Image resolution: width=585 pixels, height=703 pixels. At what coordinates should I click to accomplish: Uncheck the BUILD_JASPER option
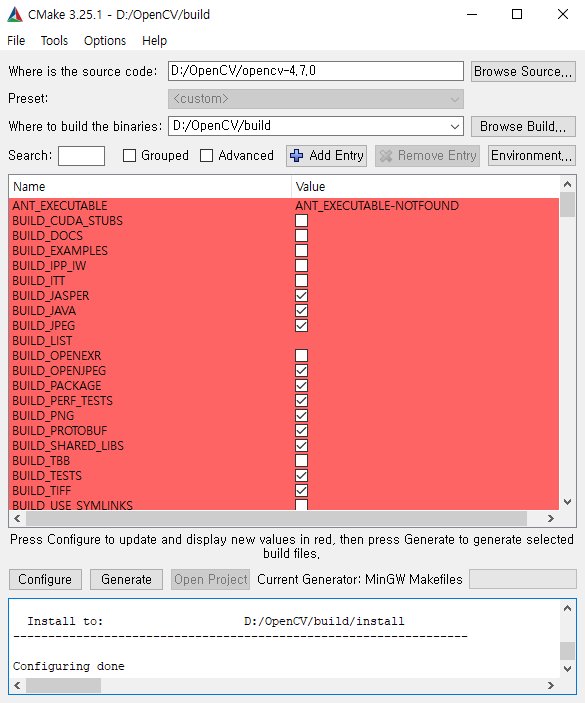pos(302,295)
